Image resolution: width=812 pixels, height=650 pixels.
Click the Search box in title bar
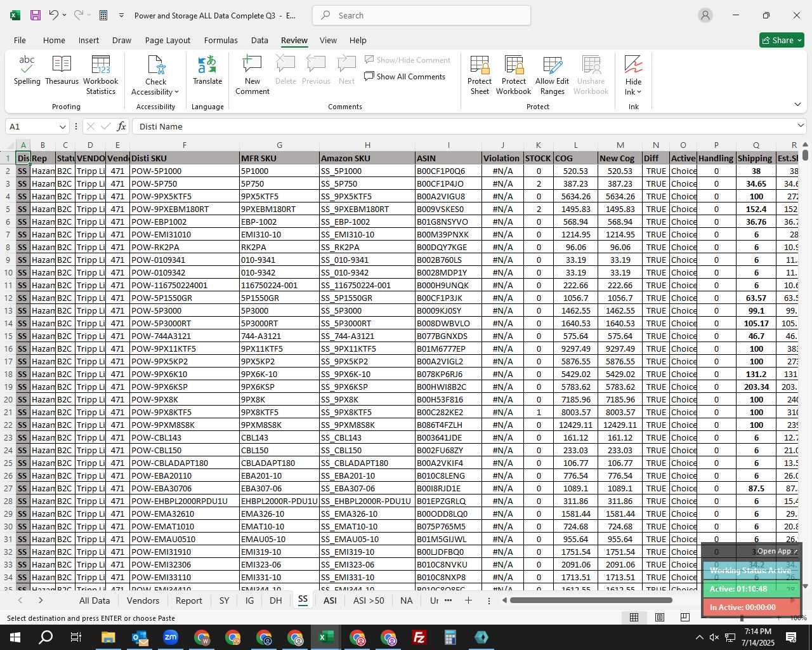[422, 15]
